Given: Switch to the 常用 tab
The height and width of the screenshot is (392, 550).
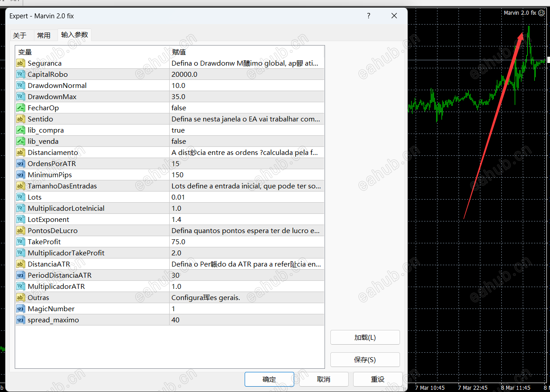Looking at the screenshot, I should point(44,35).
